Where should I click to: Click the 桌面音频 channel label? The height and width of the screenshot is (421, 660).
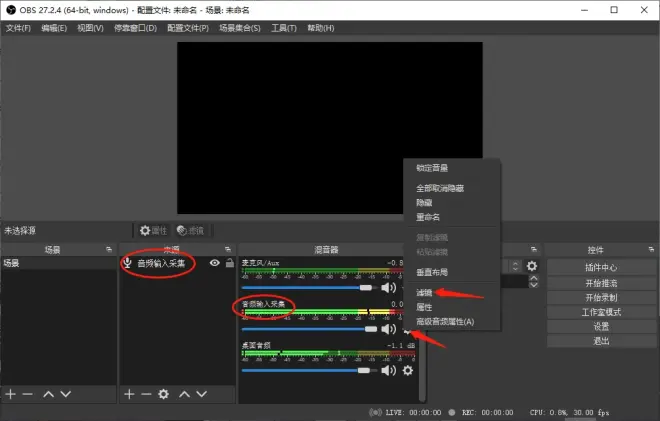click(x=256, y=346)
